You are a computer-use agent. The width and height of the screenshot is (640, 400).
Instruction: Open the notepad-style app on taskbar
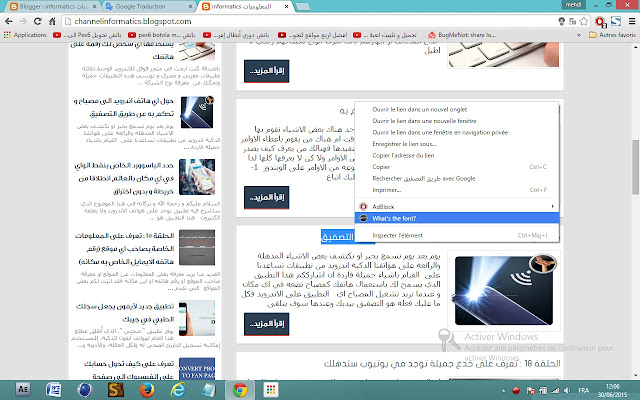(209, 390)
